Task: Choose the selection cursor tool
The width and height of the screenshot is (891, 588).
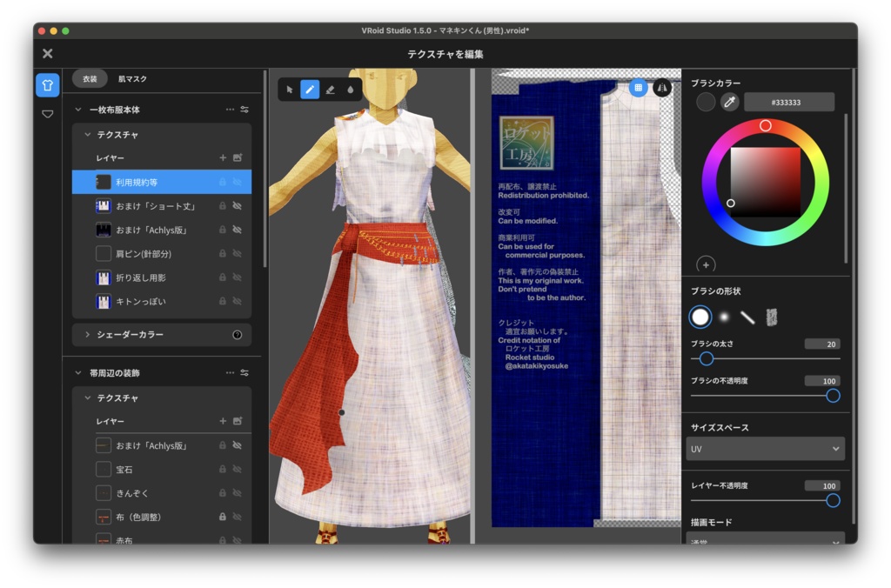Action: click(290, 90)
